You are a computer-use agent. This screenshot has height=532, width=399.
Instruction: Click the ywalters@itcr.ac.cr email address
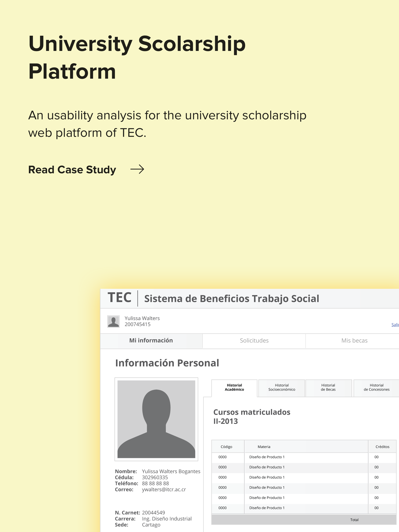pyautogui.click(x=164, y=489)
